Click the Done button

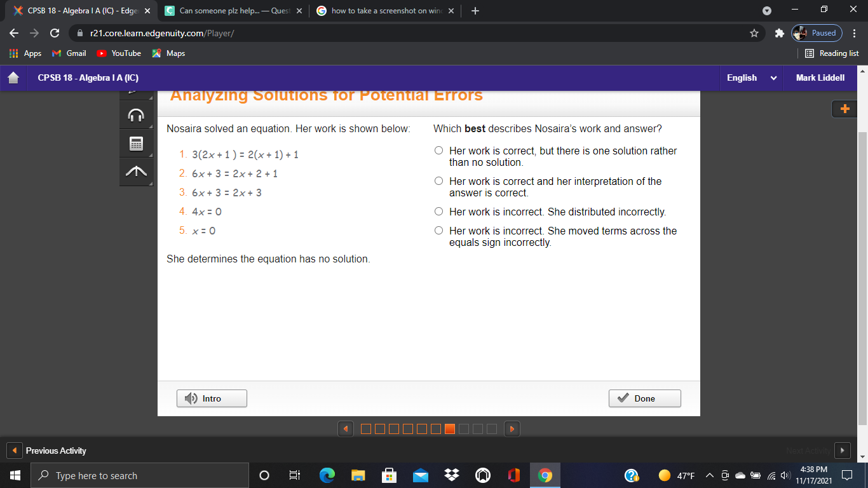[644, 398]
